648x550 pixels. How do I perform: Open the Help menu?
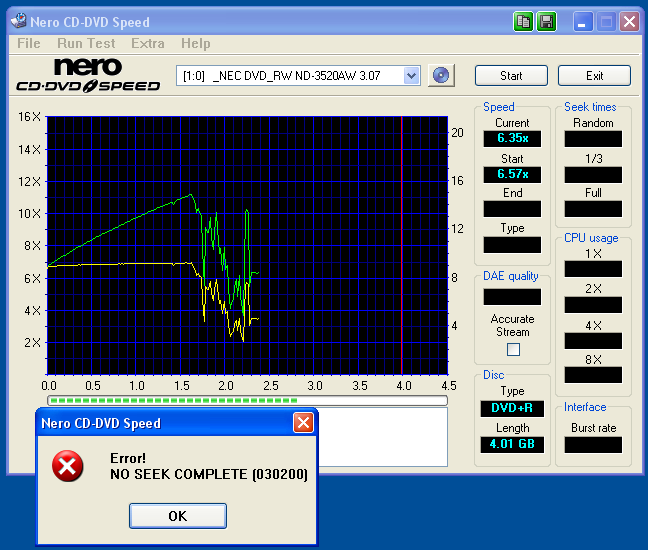[195, 43]
